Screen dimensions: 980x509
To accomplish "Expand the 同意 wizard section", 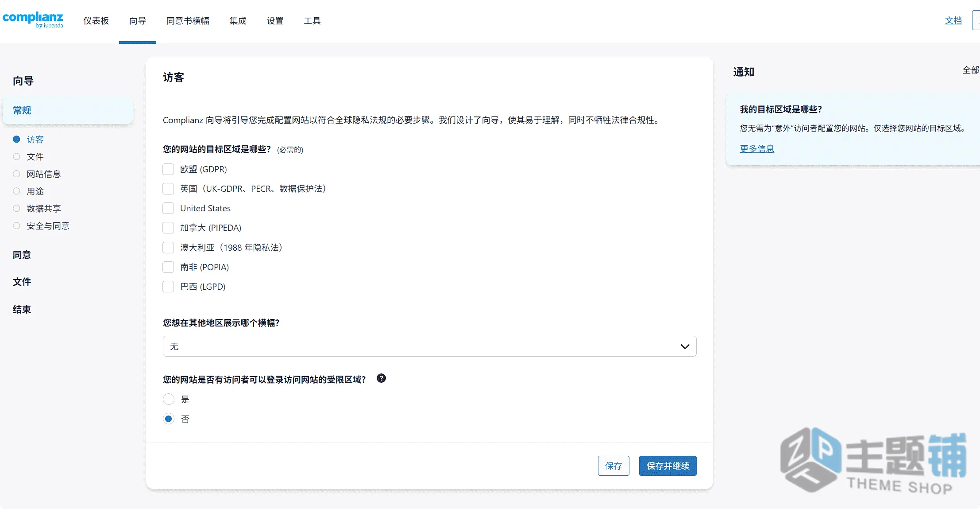I will [x=22, y=255].
